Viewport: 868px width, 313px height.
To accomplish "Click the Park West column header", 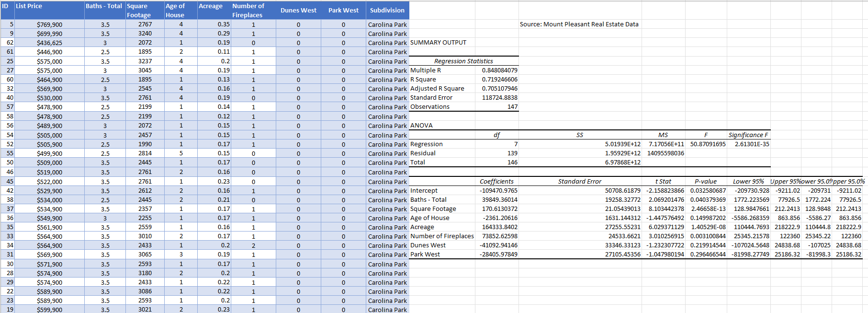I will pos(343,10).
